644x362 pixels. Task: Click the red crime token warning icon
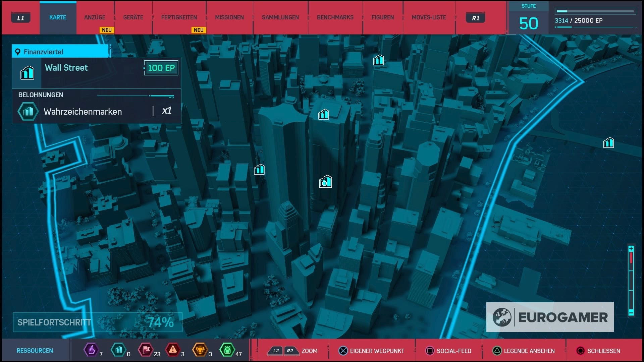click(x=173, y=350)
